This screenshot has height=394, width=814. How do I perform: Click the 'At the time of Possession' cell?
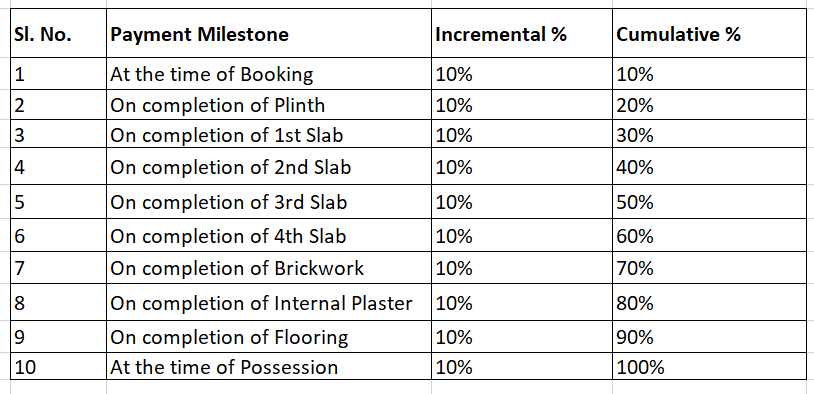268,366
